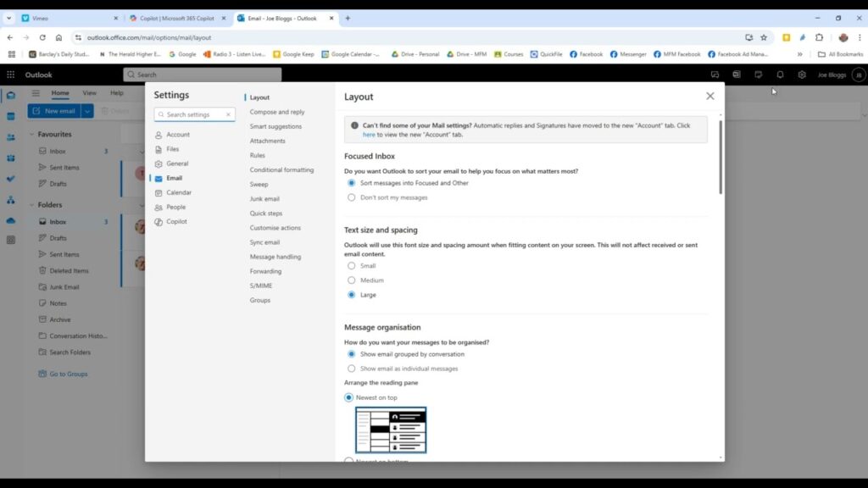Select Show email grouped by conversation

pos(352,354)
